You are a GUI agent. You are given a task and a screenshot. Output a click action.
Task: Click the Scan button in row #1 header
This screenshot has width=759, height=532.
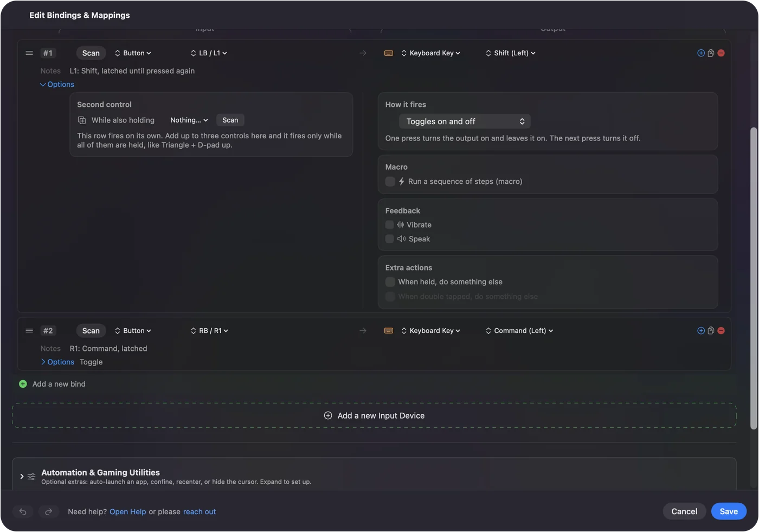pos(91,53)
